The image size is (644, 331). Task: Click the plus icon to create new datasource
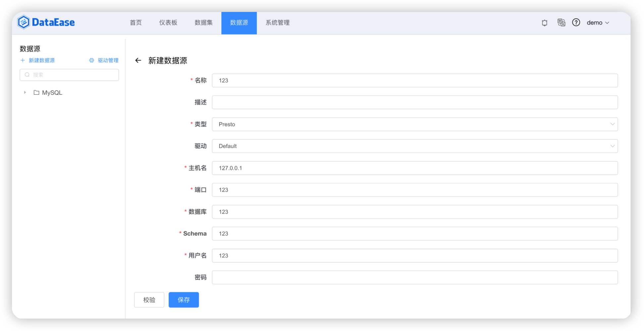(23, 60)
